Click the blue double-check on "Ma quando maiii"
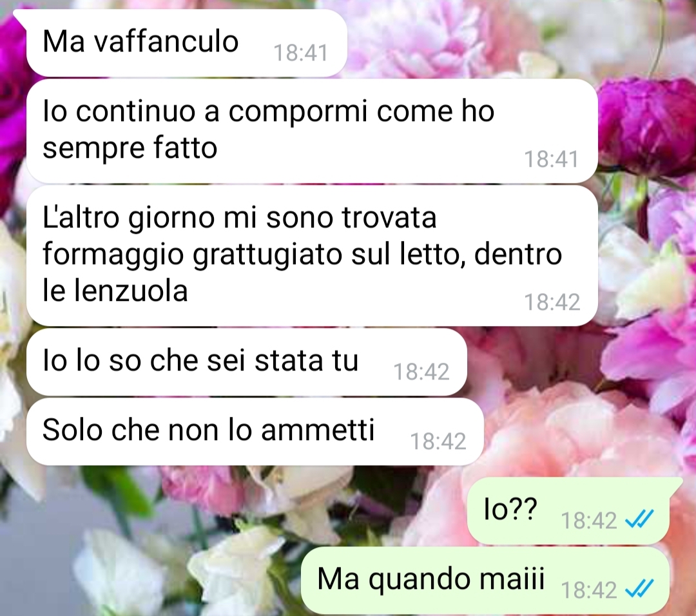 [639, 589]
